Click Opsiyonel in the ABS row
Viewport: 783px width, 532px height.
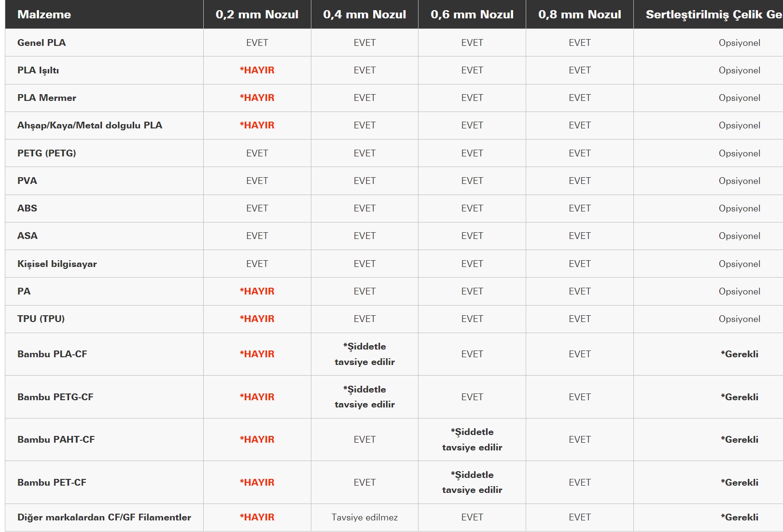point(740,208)
